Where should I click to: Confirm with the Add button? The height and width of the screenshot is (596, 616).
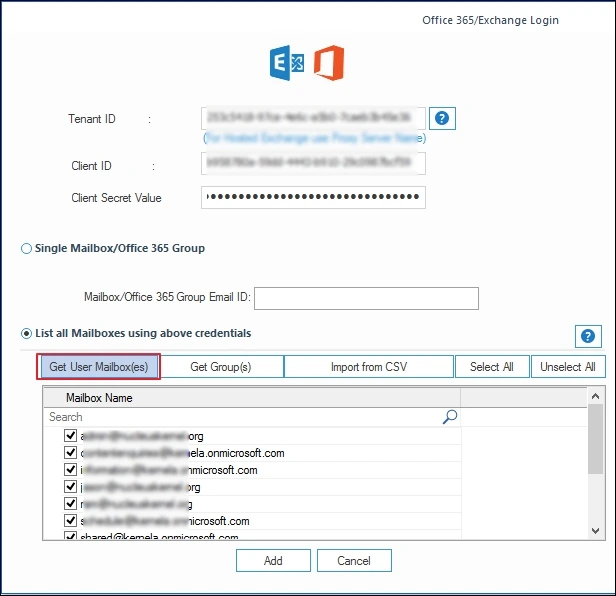[273, 560]
